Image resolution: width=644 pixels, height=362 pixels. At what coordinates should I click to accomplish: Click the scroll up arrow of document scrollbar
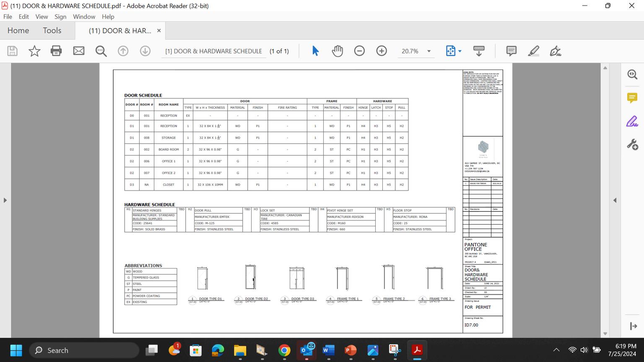[x=605, y=68]
